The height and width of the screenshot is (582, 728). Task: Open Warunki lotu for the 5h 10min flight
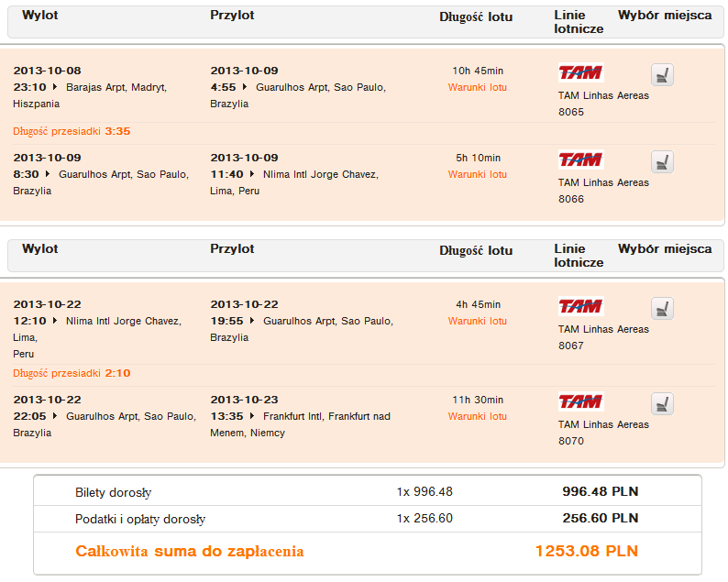click(477, 175)
